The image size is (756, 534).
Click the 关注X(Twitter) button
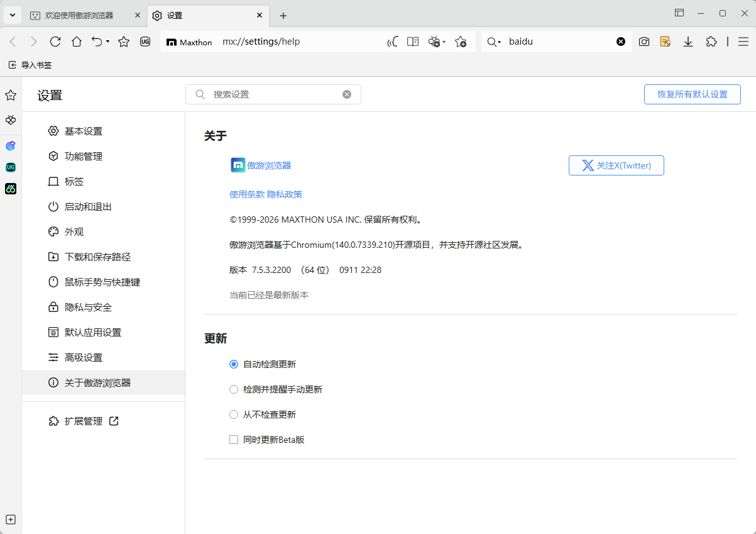pos(616,165)
